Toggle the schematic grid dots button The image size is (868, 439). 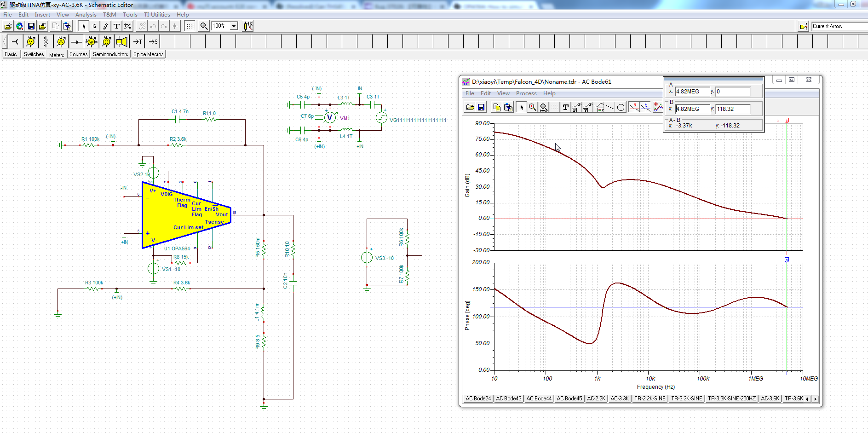click(190, 26)
